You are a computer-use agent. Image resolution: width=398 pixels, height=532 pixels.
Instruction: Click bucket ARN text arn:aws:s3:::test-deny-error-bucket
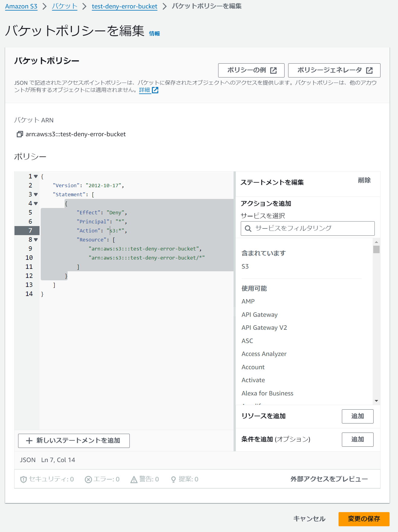76,134
